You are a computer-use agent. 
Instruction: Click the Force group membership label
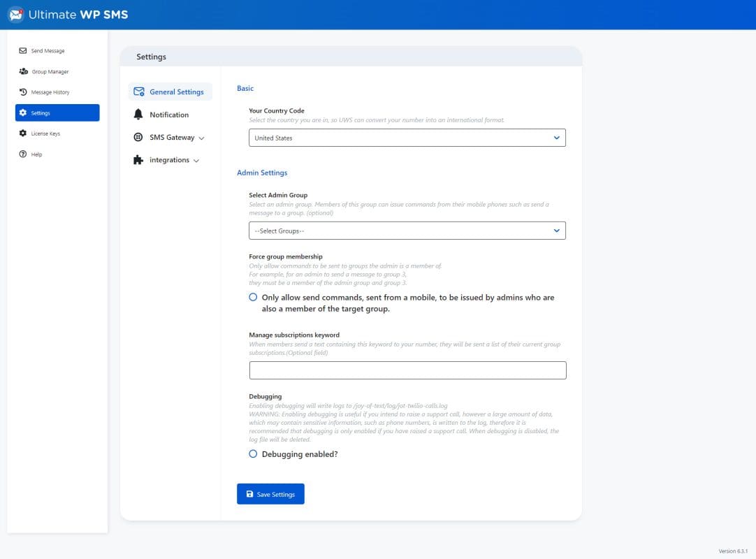coord(286,256)
